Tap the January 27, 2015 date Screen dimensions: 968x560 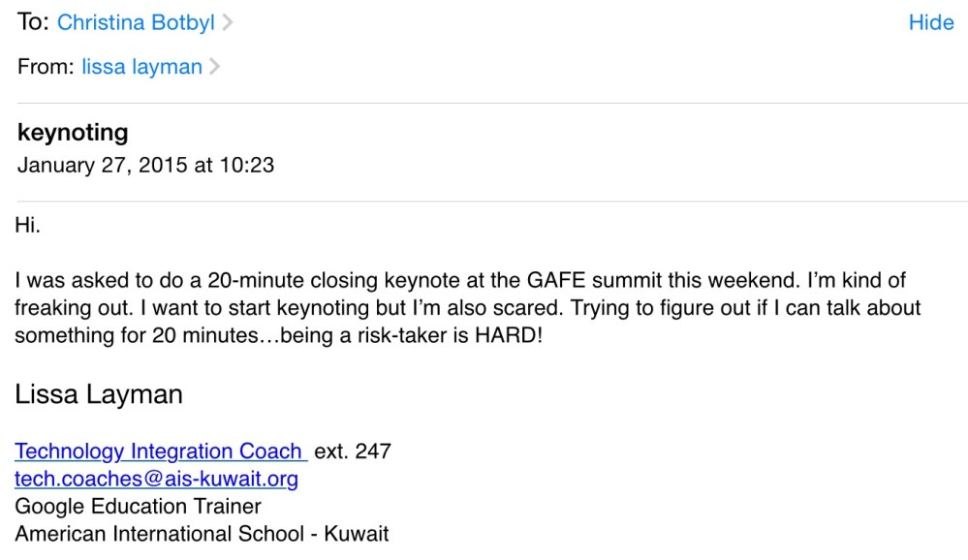pos(145,165)
